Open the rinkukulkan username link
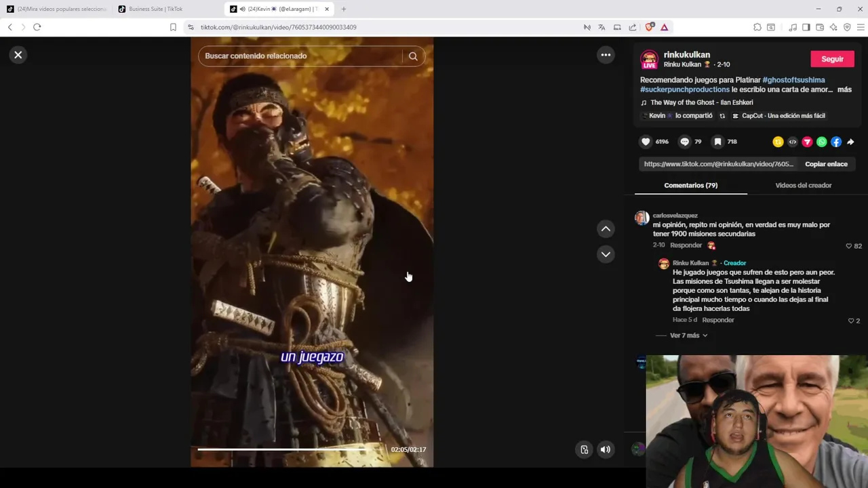The image size is (868, 488). (686, 55)
